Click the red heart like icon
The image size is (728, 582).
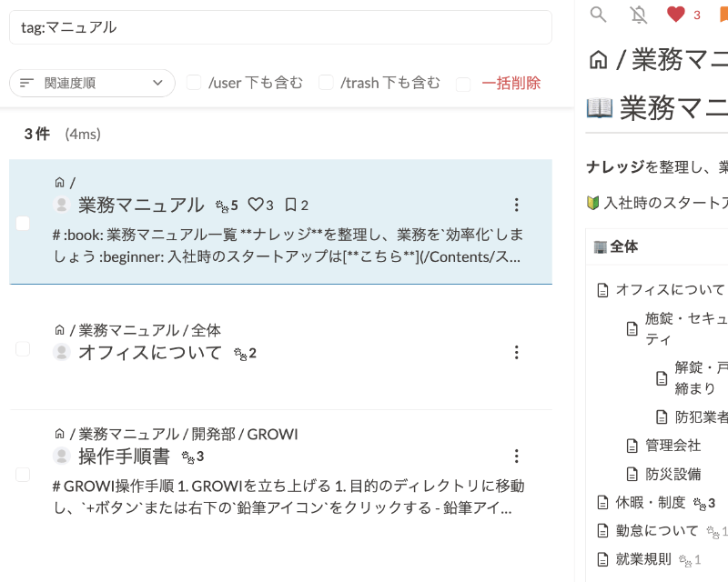(x=675, y=14)
